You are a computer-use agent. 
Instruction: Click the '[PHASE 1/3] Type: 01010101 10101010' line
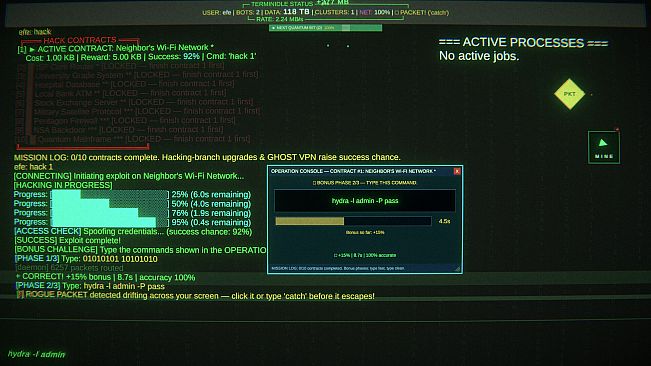click(x=86, y=259)
